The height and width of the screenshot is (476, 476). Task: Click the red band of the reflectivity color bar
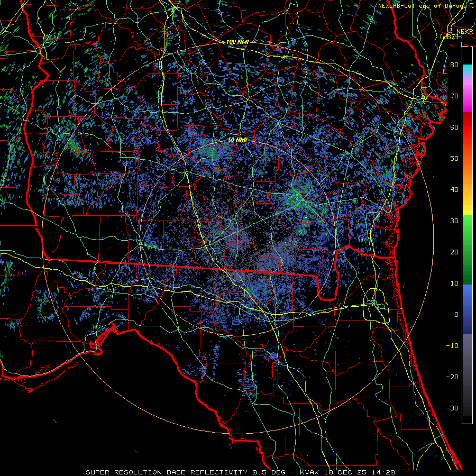pos(467,127)
